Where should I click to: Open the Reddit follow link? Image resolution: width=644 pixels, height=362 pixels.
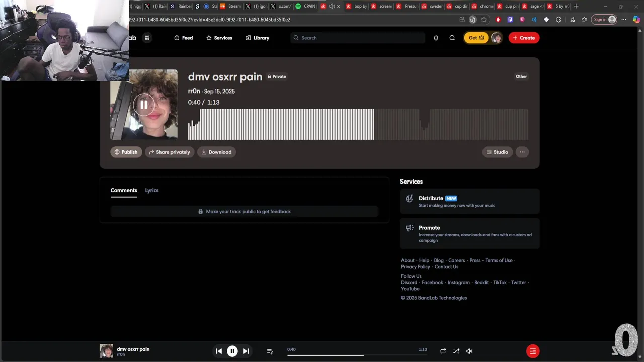point(481,283)
